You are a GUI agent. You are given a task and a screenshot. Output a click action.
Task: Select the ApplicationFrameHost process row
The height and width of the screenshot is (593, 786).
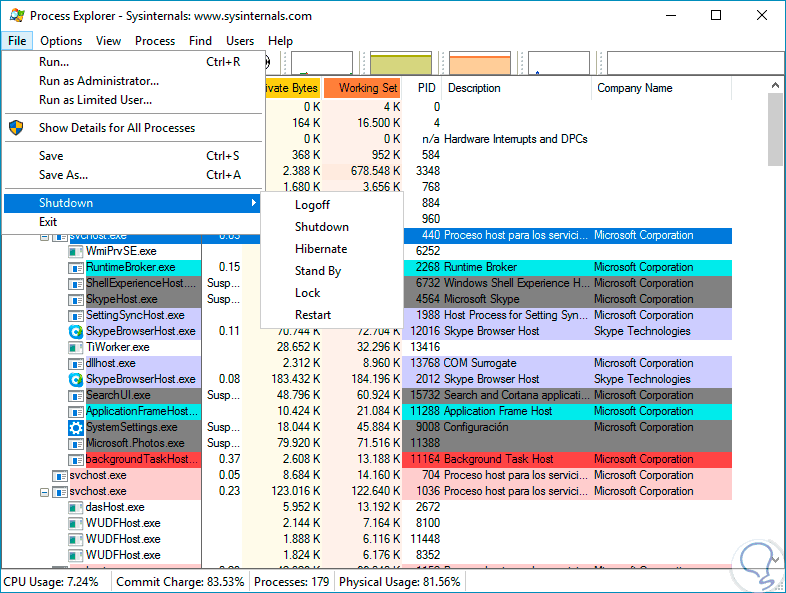point(142,411)
